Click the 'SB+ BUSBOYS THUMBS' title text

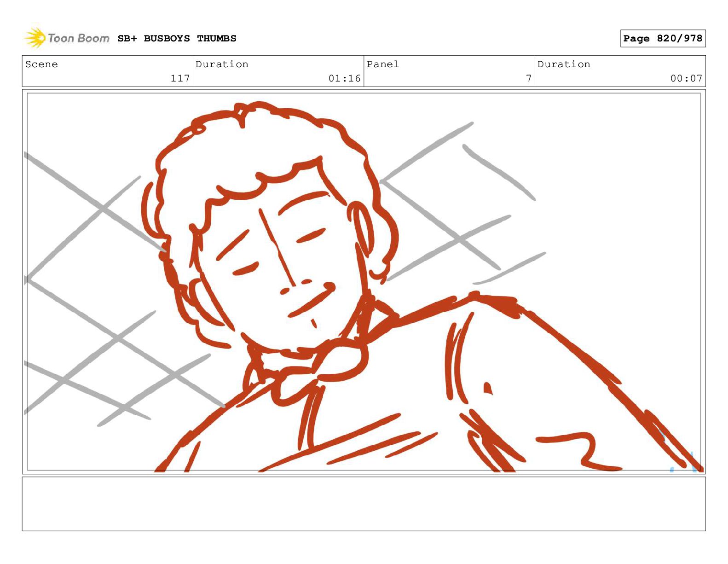tap(177, 39)
